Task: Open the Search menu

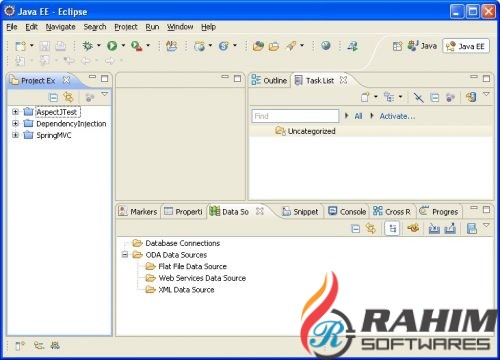Action: (95, 27)
